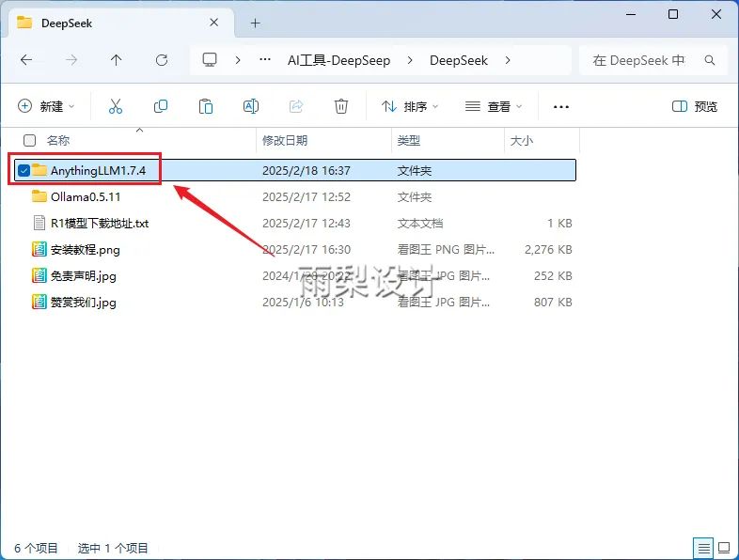Expand chevron after AI工具-DeepSeep
The width and height of the screenshot is (739, 560).
tap(410, 60)
